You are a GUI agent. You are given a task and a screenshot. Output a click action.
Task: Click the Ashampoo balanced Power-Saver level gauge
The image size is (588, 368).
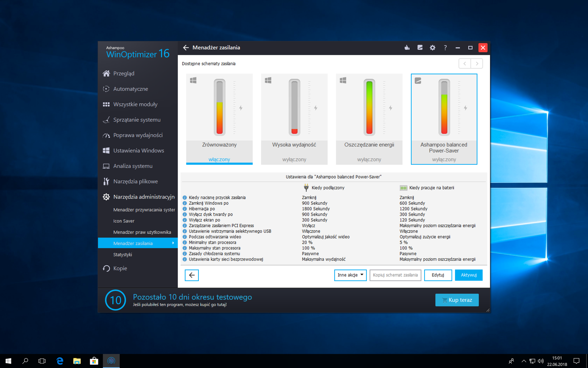point(444,107)
